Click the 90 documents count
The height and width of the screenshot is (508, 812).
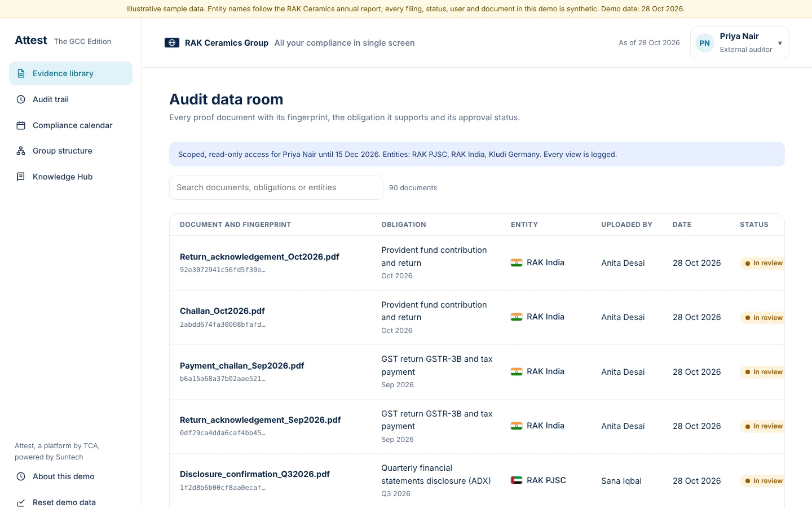[413, 188]
